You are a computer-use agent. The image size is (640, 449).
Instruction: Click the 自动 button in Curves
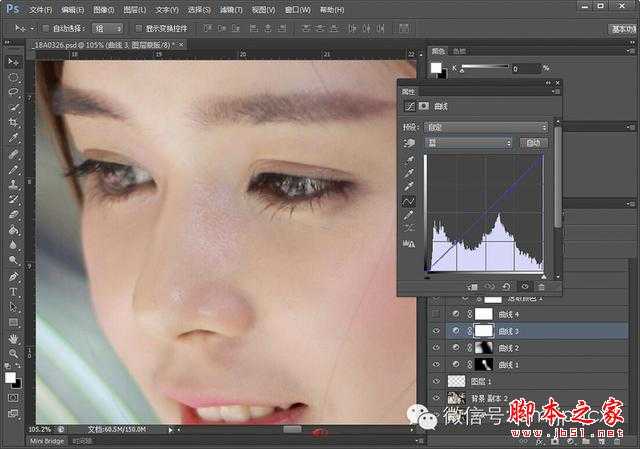[x=534, y=143]
